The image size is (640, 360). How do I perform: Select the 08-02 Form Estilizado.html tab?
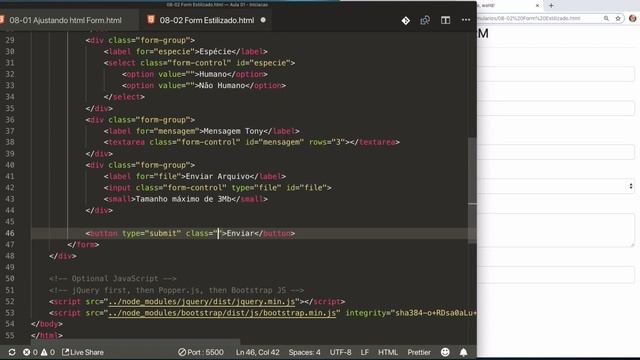206,20
